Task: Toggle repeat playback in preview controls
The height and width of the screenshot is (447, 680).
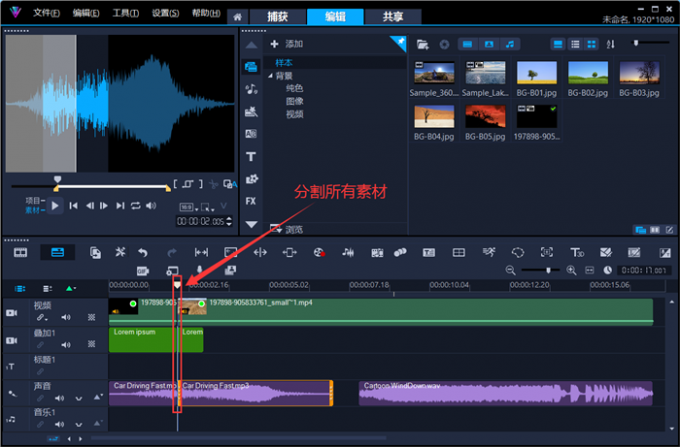Action: (135, 206)
